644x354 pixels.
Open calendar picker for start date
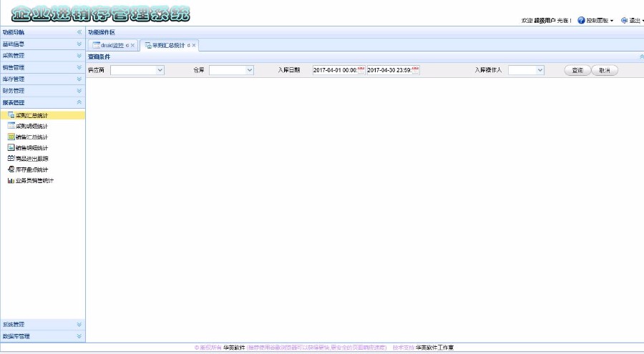tap(361, 70)
